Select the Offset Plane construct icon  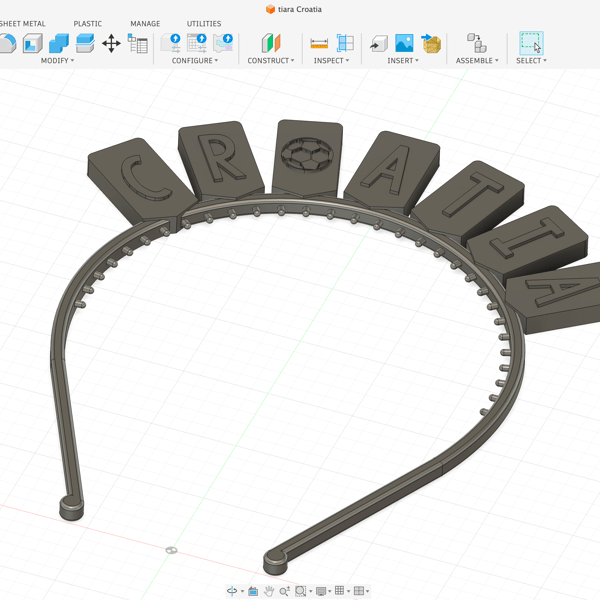click(x=271, y=43)
